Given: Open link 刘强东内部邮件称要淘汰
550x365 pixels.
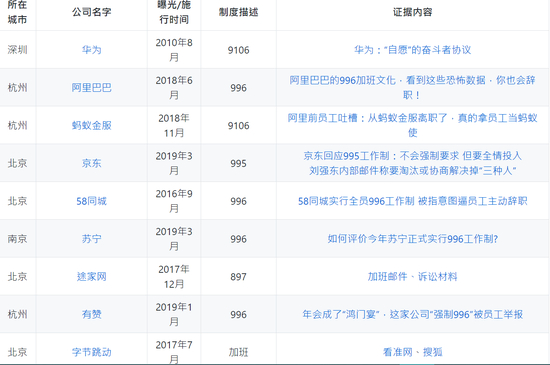Looking at the screenshot, I should pyautogui.click(x=412, y=171).
